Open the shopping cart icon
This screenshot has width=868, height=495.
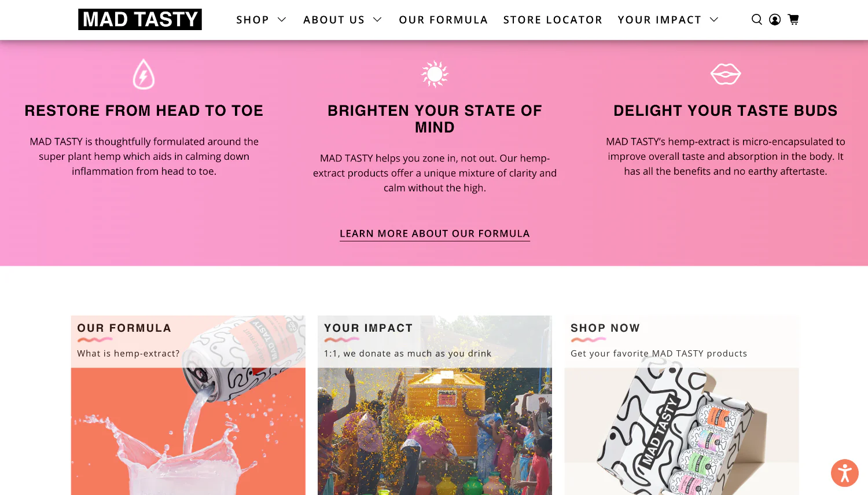coord(793,19)
